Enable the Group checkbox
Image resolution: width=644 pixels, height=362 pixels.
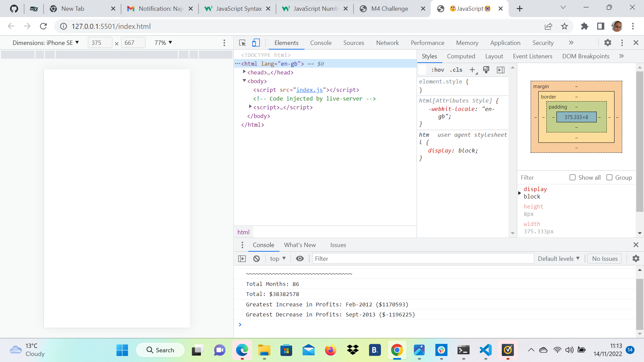pyautogui.click(x=609, y=178)
